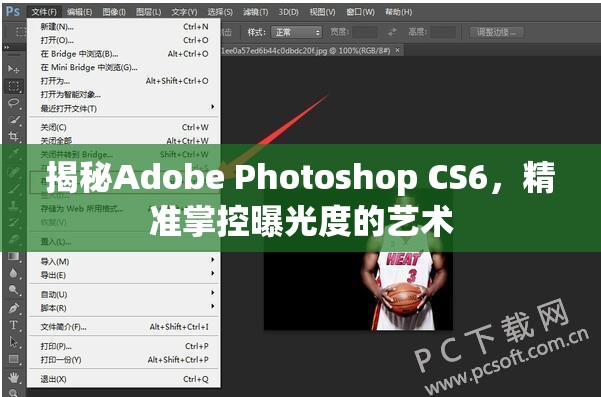The height and width of the screenshot is (397, 601).
Task: Choose 在 Mini Bridge 中浏览(G)...
Action: pos(124,67)
